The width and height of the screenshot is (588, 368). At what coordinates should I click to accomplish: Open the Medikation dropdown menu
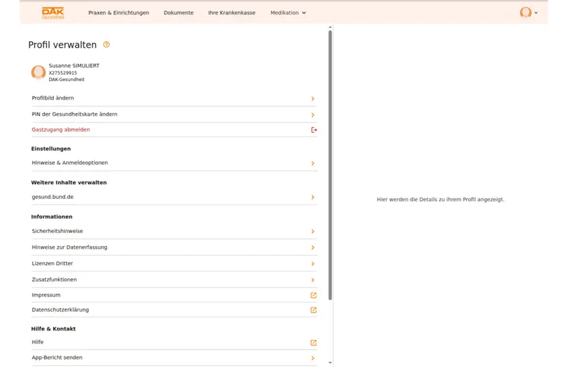click(x=288, y=13)
